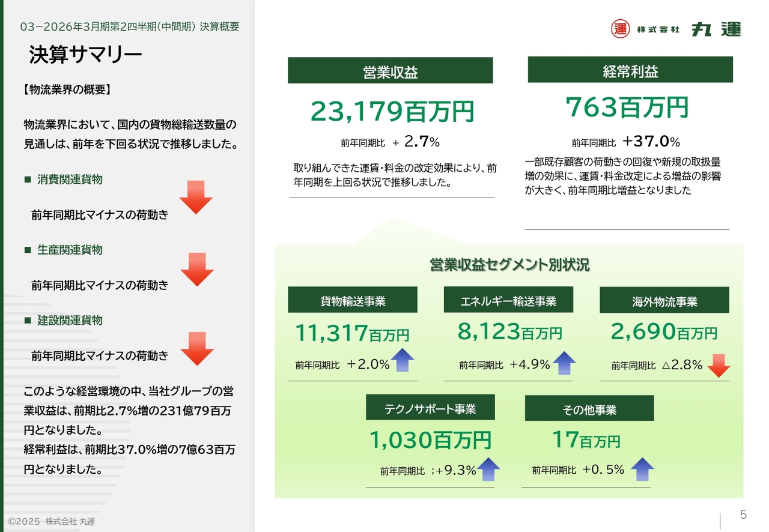This screenshot has height=532, width=769.
Task: Click the その他事業 segment label
Action: (x=589, y=409)
